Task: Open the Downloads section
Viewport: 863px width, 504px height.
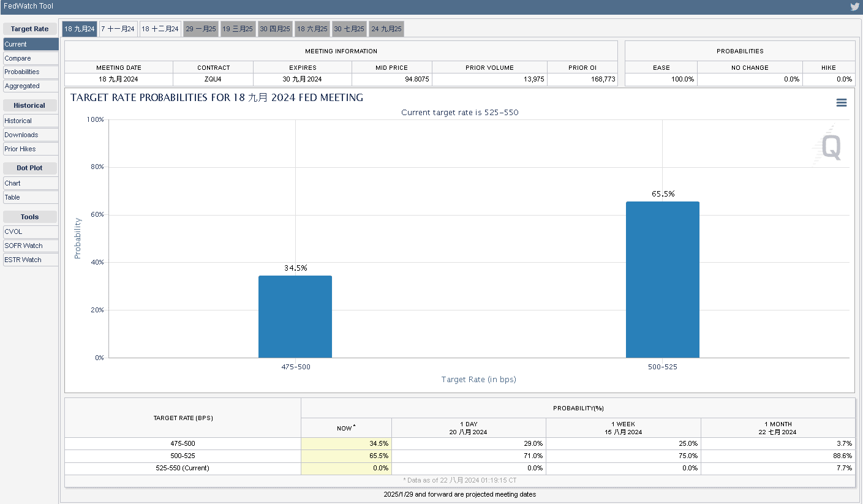Action: pyautogui.click(x=31, y=135)
